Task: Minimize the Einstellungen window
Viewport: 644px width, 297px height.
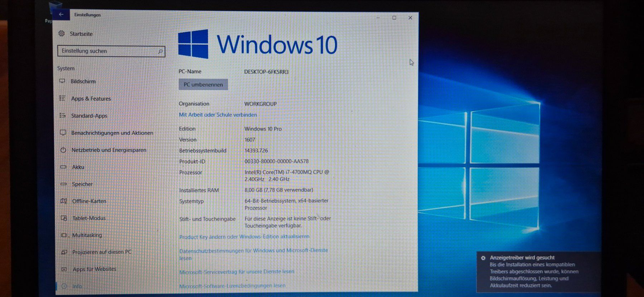Action: (378, 18)
